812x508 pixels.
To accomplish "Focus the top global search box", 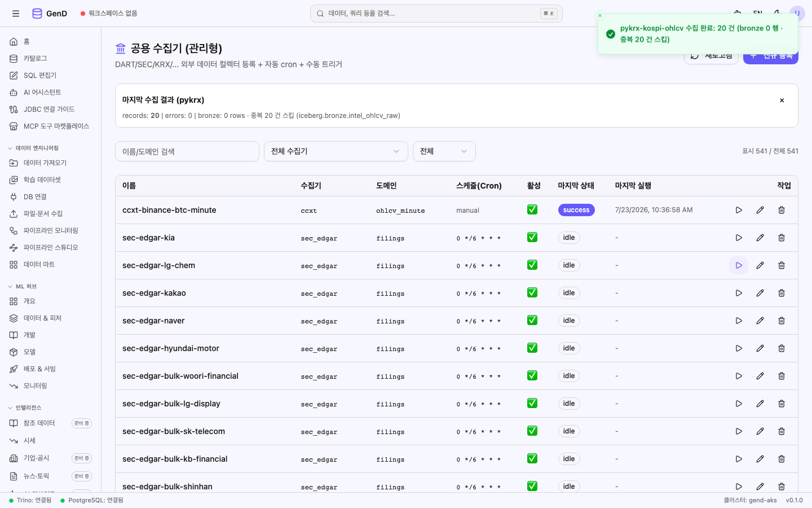I will tap(436, 14).
